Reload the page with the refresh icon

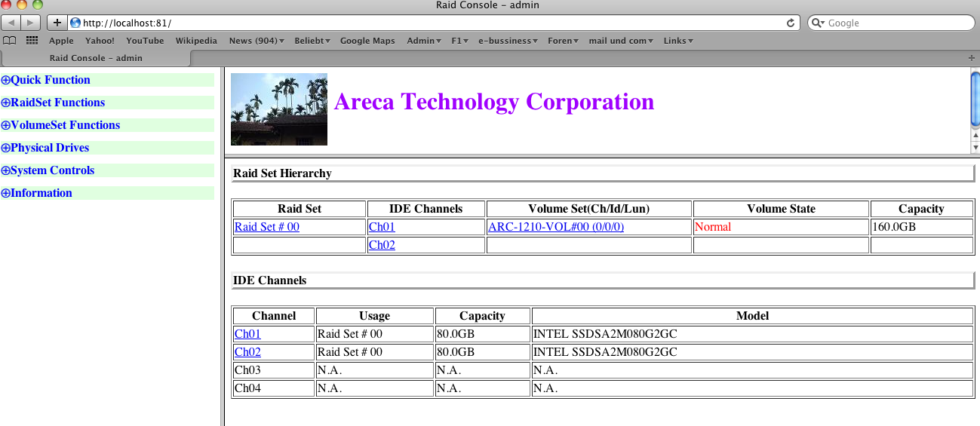[x=791, y=23]
